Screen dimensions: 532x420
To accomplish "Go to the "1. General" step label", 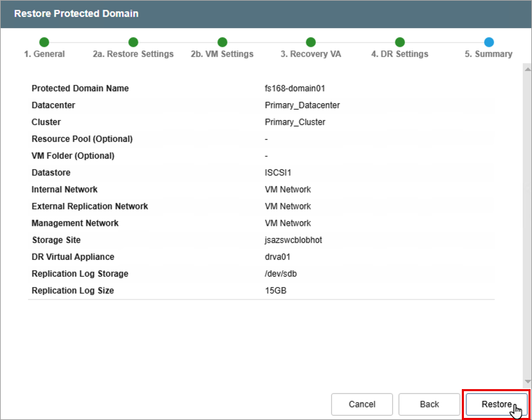I will [x=44, y=54].
